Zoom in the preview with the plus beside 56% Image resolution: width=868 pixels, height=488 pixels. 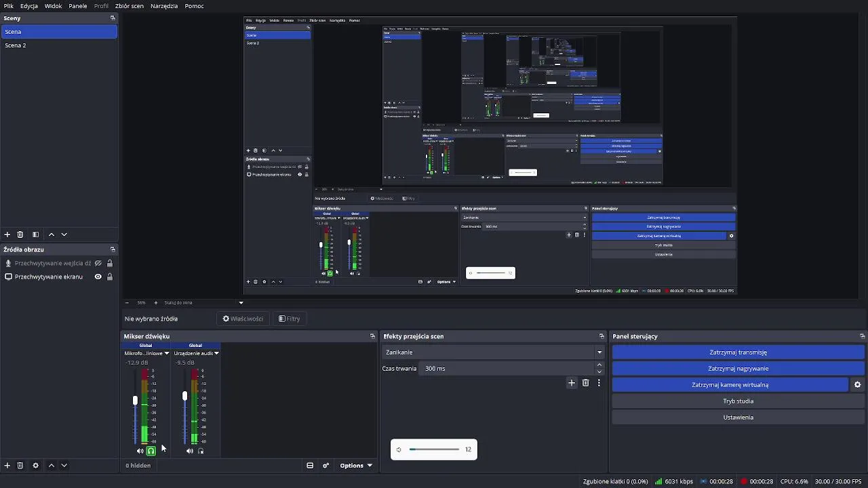pos(156,303)
